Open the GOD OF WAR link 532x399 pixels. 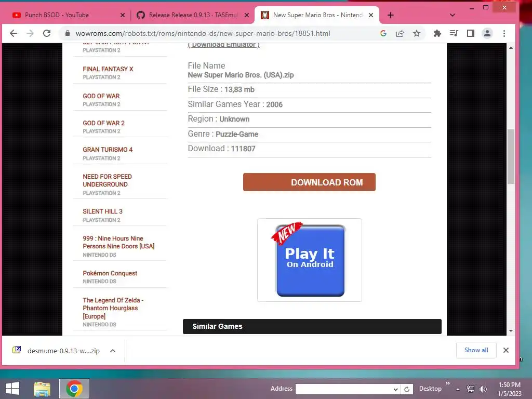[x=101, y=96]
